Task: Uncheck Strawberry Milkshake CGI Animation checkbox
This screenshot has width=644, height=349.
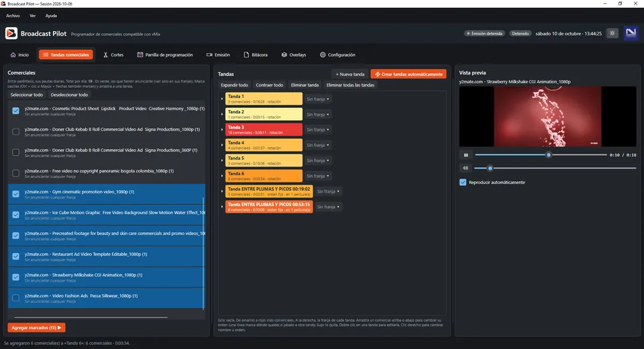Action: [x=15, y=277]
